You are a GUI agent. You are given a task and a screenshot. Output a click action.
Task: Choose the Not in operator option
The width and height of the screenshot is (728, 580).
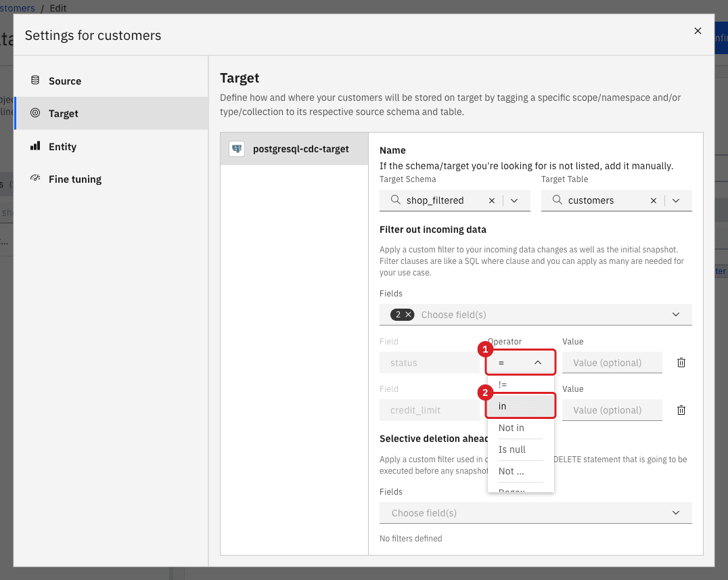click(x=520, y=428)
